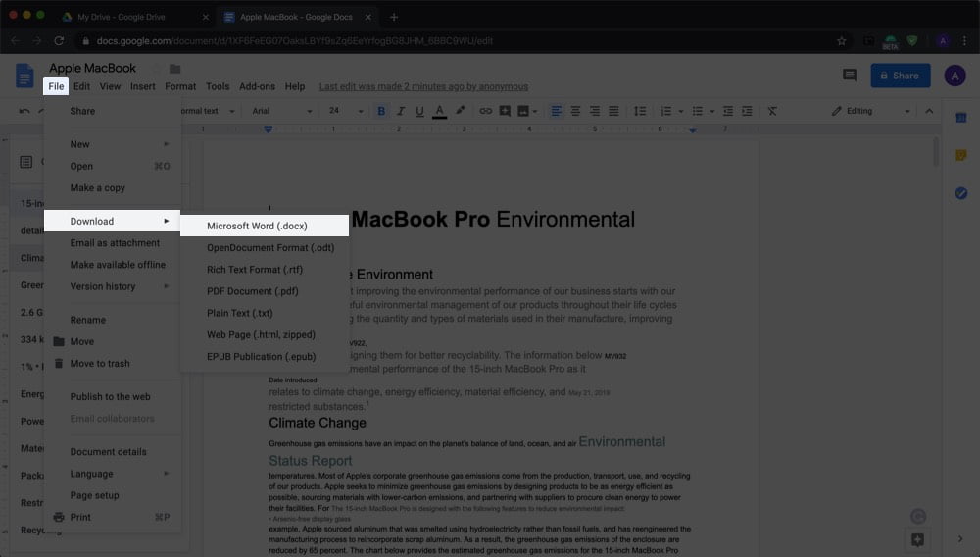
Task: Choose PDF Document (.pdf) download
Action: click(265, 291)
